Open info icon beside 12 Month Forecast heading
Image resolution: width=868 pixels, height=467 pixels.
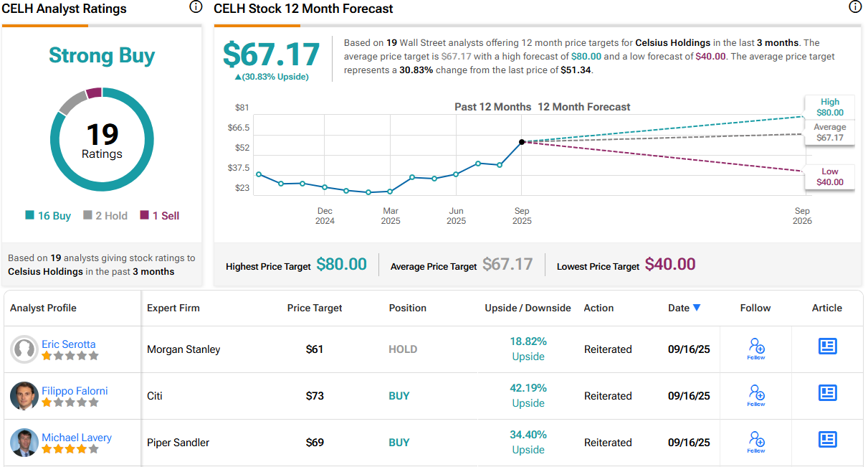[854, 7]
